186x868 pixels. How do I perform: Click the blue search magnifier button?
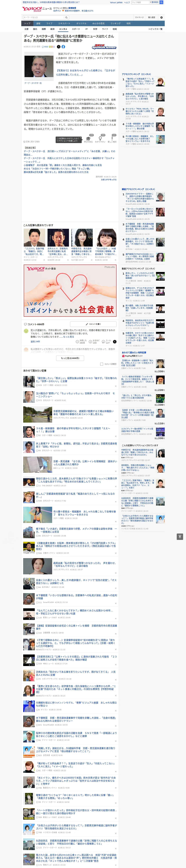(161, 2)
